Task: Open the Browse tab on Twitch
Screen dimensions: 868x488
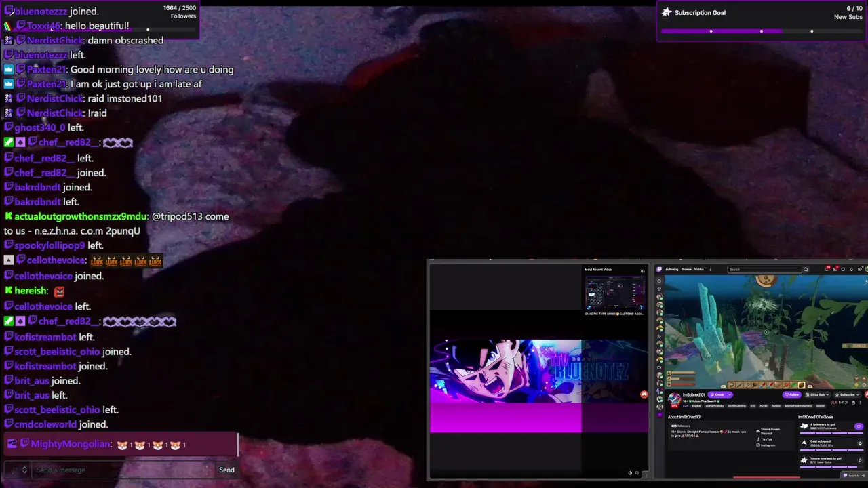Action: coord(686,269)
